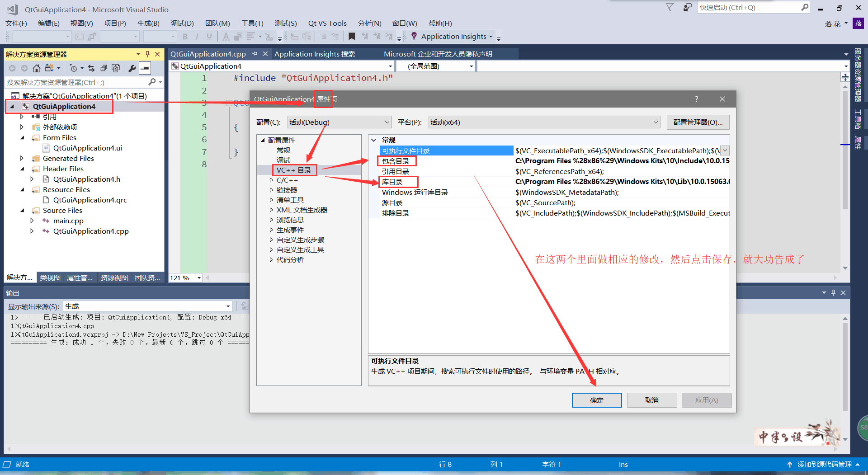The image size is (868, 475).
Task: Open the 生成(B) build menu
Action: (148, 24)
